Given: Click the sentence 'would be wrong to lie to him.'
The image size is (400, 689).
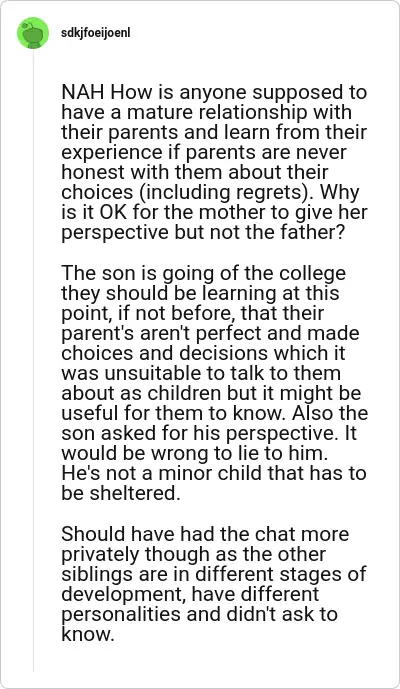Looking at the screenshot, I should [195, 453].
